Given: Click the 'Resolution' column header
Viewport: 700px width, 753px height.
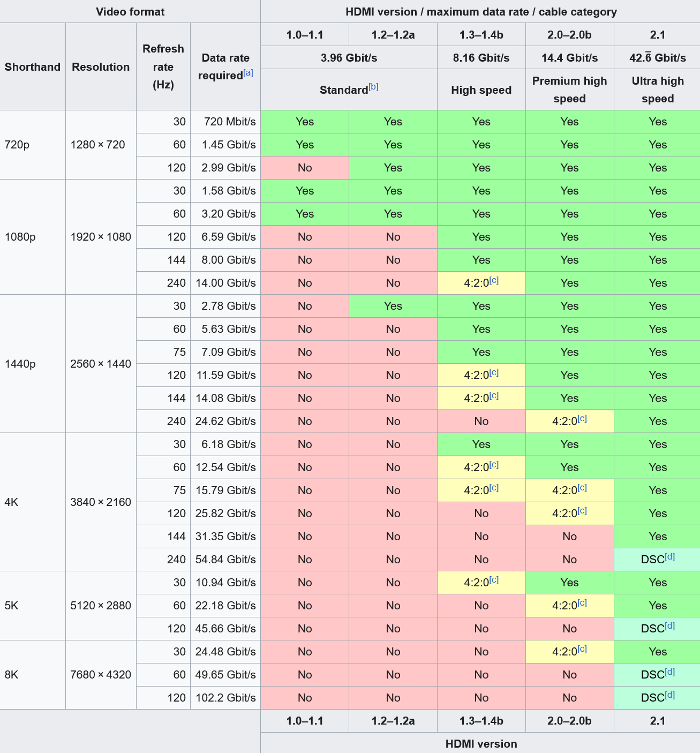Looking at the screenshot, I should (101, 66).
